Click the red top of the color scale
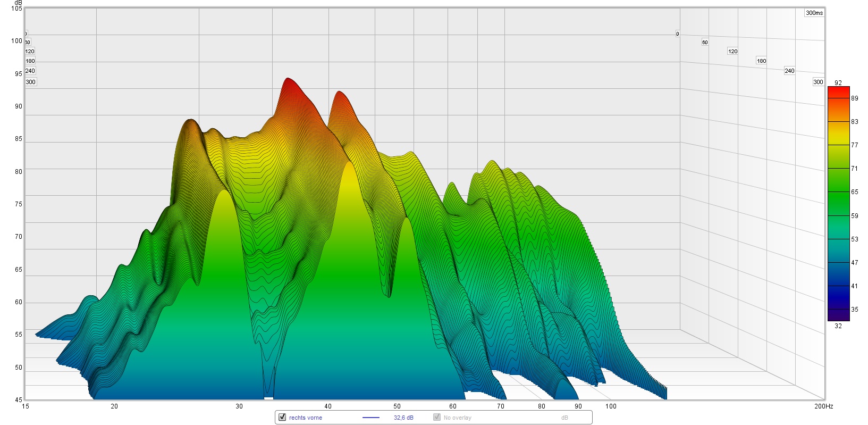This screenshot has height=425, width=868. (x=838, y=90)
